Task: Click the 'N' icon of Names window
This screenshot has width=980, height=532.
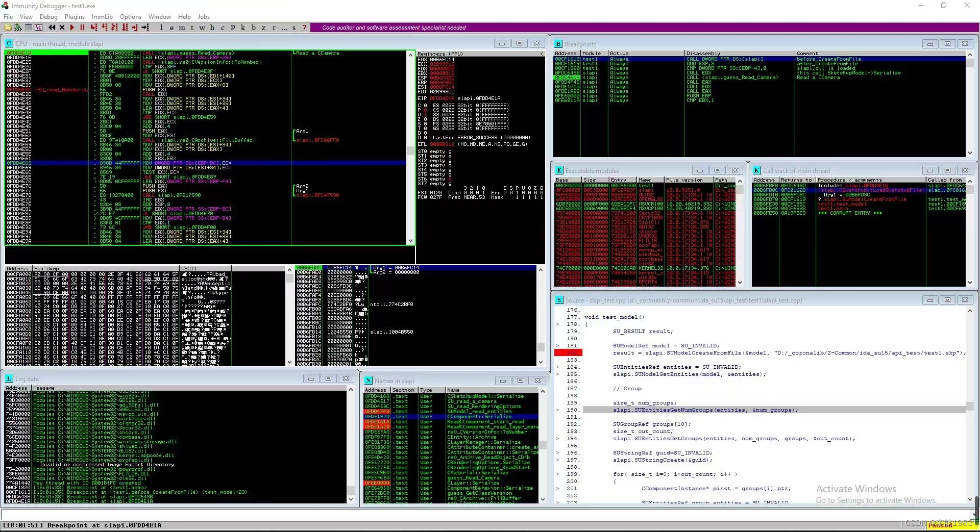Action: tap(368, 381)
